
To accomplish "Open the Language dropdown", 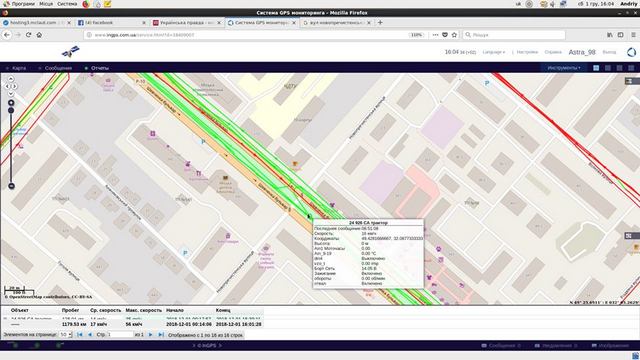I will pos(493,52).
